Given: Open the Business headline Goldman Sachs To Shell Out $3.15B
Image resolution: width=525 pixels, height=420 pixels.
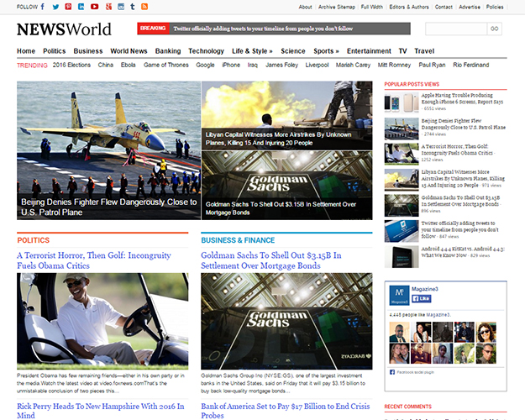Looking at the screenshot, I should click(x=271, y=260).
